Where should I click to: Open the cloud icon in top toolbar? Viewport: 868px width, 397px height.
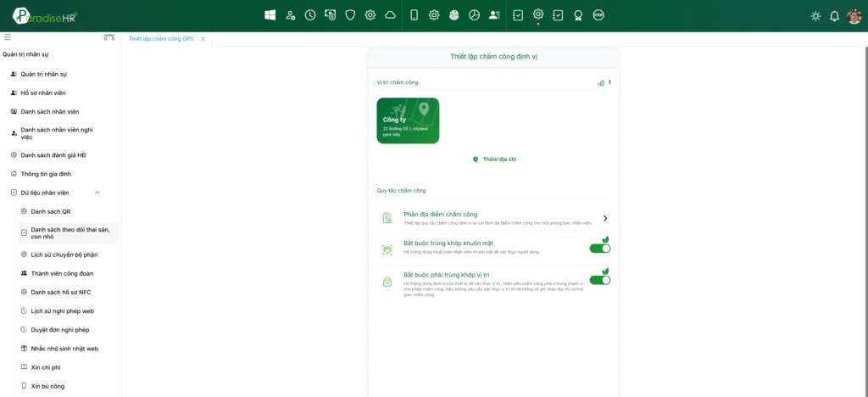390,15
